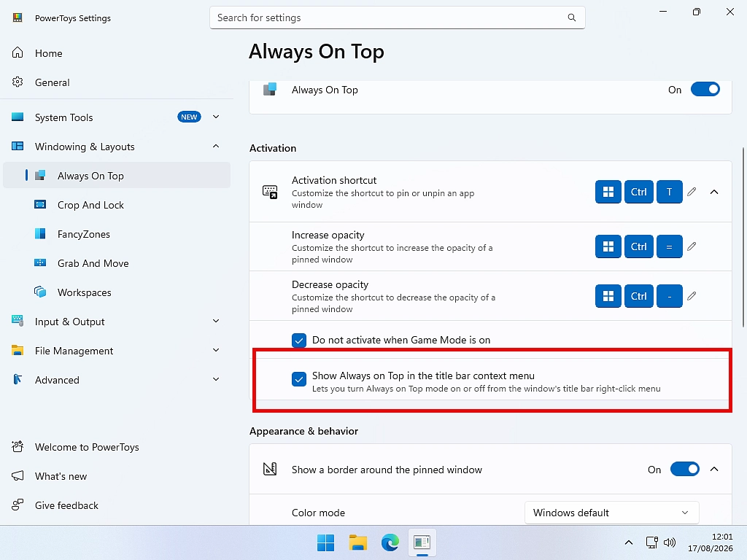Screen dimensions: 747x560
Task: Click the = key of Increase opacity
Action: [x=670, y=246]
